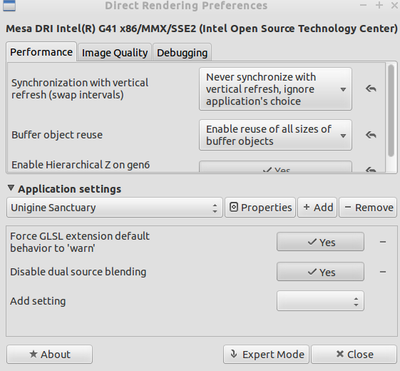
Task: Toggle Disable dual source blending Yes button
Action: (x=320, y=272)
